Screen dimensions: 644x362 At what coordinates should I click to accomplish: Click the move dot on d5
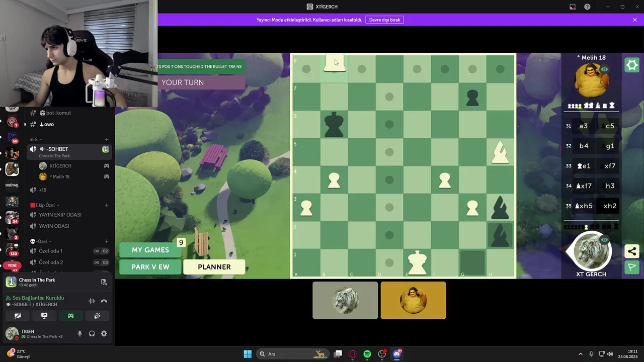coord(389,152)
